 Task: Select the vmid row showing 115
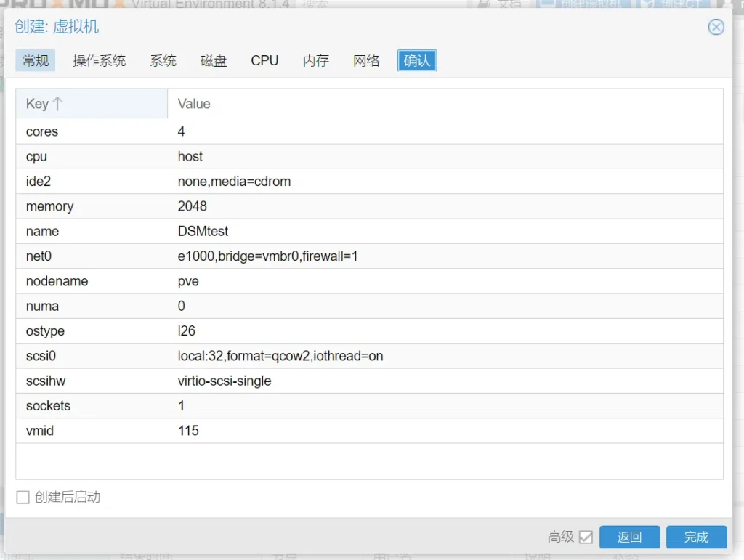click(x=369, y=431)
